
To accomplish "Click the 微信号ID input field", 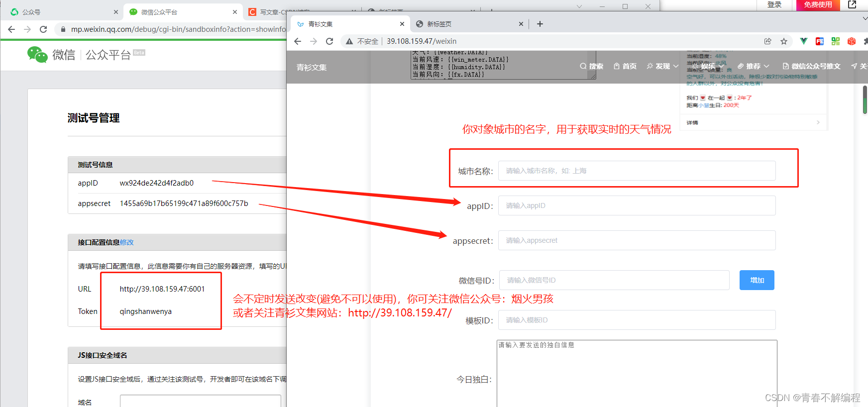I will [614, 280].
